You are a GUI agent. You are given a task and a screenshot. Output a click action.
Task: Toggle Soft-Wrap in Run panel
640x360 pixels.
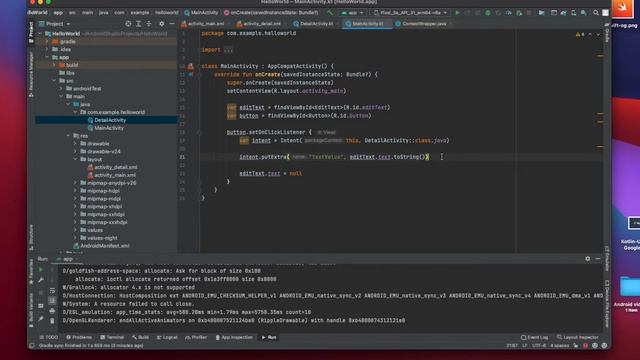52,290
